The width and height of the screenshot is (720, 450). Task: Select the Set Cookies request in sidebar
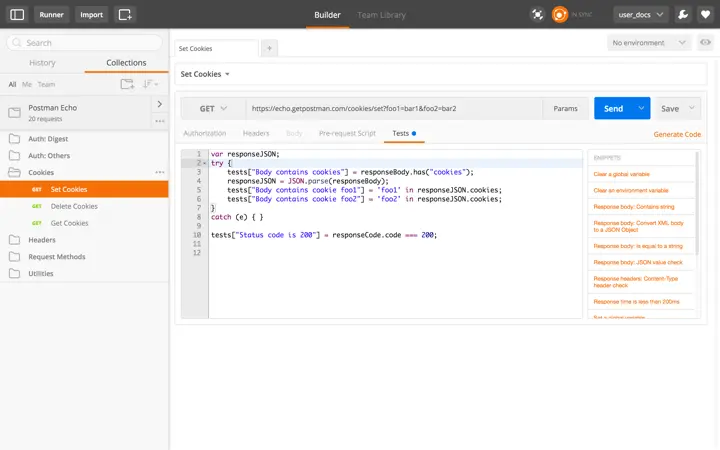84,189
